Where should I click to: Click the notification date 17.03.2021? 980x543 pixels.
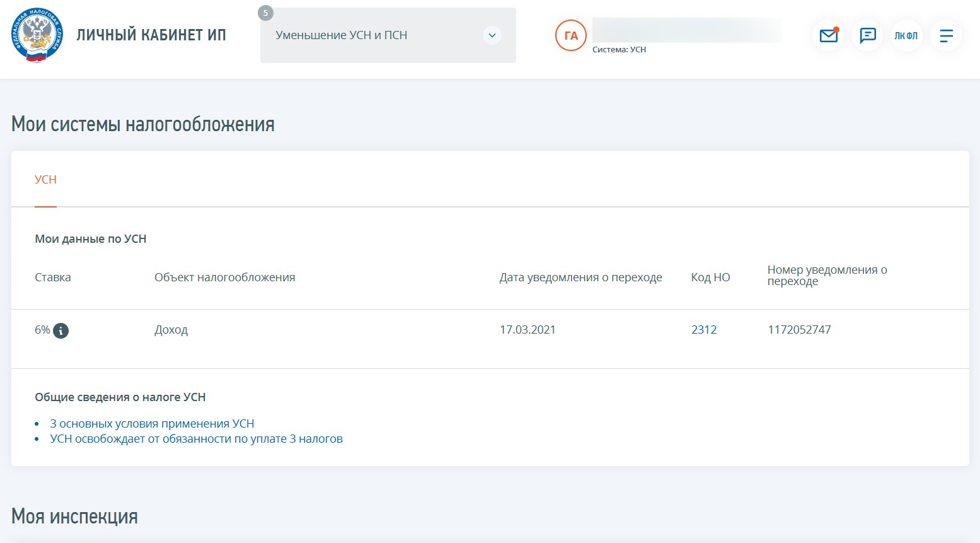click(527, 330)
